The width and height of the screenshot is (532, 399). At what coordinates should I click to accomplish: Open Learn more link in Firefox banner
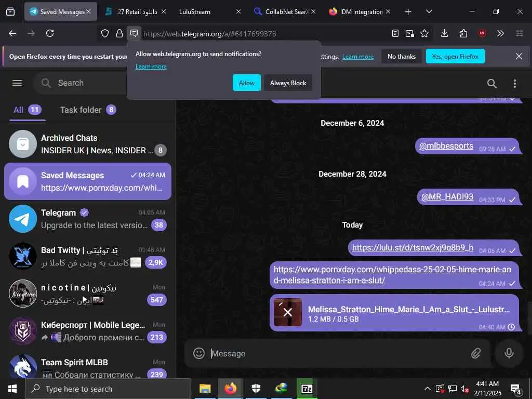point(357,56)
